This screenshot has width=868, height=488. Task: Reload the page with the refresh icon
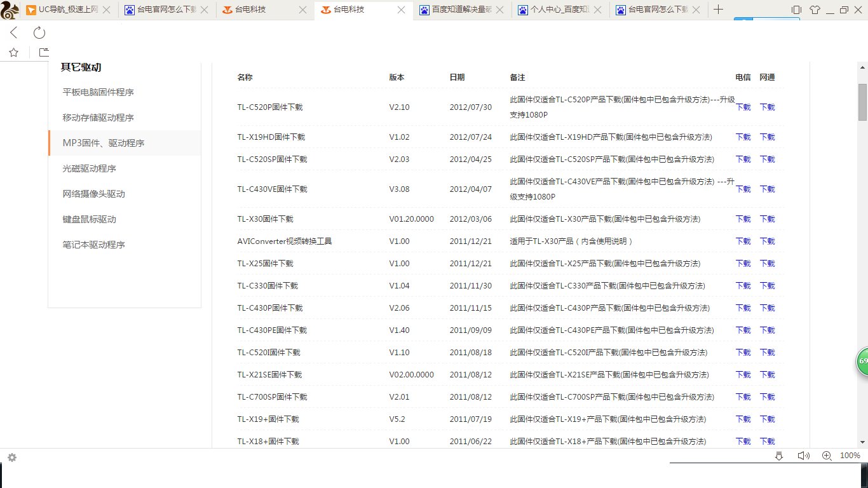click(x=39, y=32)
